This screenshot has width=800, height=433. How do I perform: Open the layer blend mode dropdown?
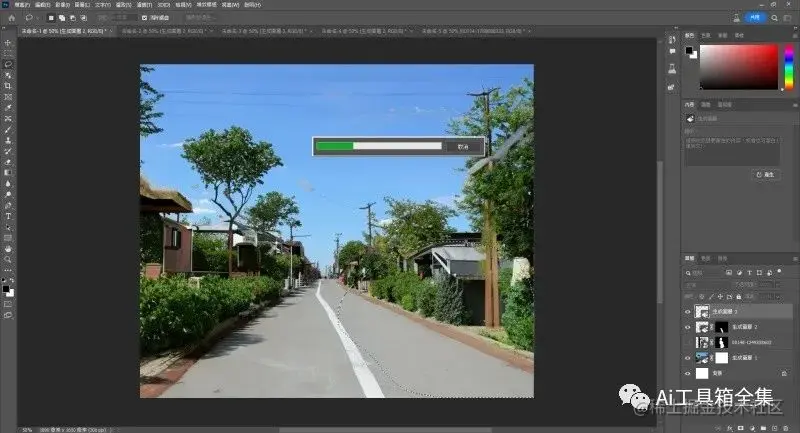click(x=706, y=285)
